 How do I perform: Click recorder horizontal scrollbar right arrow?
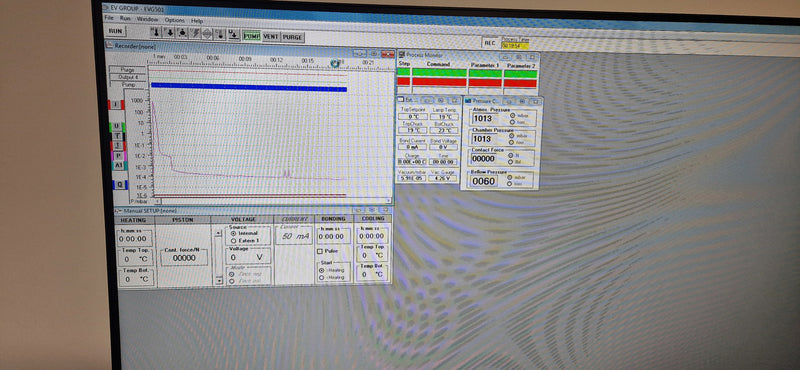point(389,201)
